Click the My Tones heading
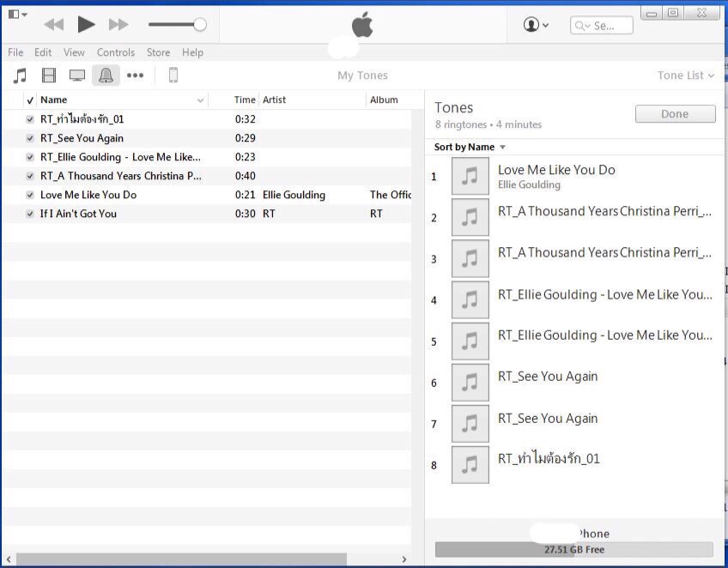This screenshot has height=568, width=728. [x=362, y=76]
